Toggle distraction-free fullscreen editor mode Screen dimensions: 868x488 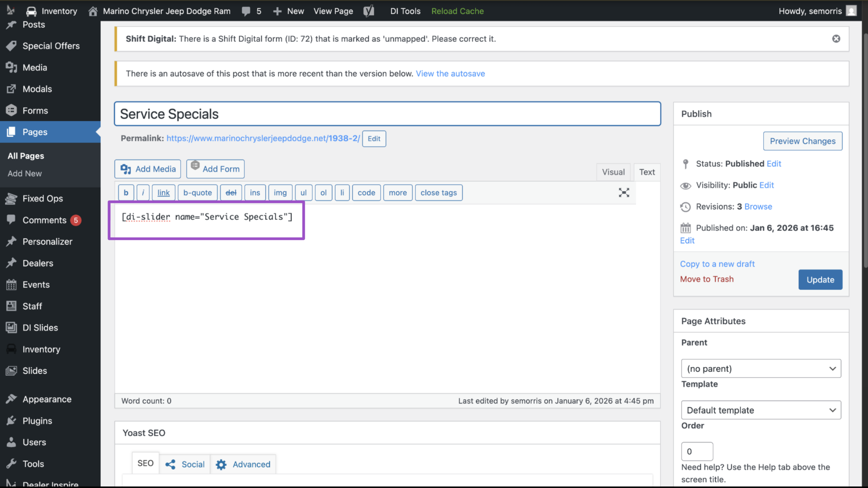click(x=624, y=192)
